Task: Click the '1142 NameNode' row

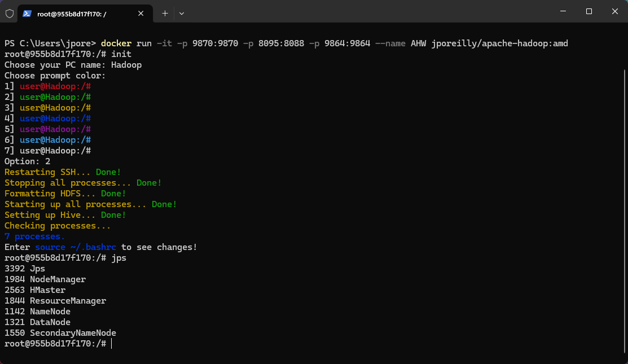Action: point(38,312)
